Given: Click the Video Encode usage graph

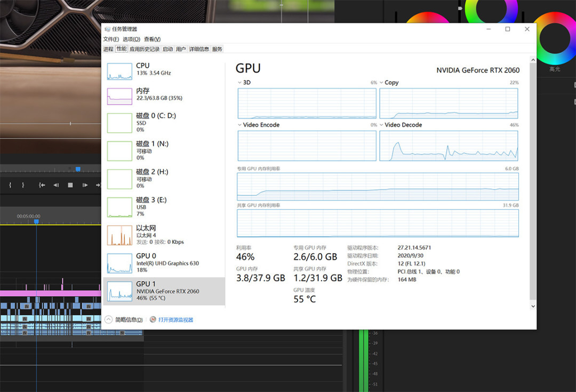Looking at the screenshot, I should [x=307, y=146].
